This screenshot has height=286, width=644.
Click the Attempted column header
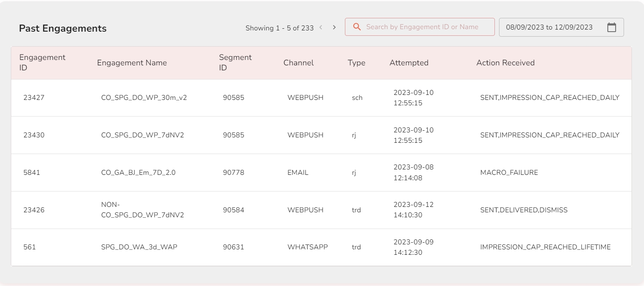409,63
